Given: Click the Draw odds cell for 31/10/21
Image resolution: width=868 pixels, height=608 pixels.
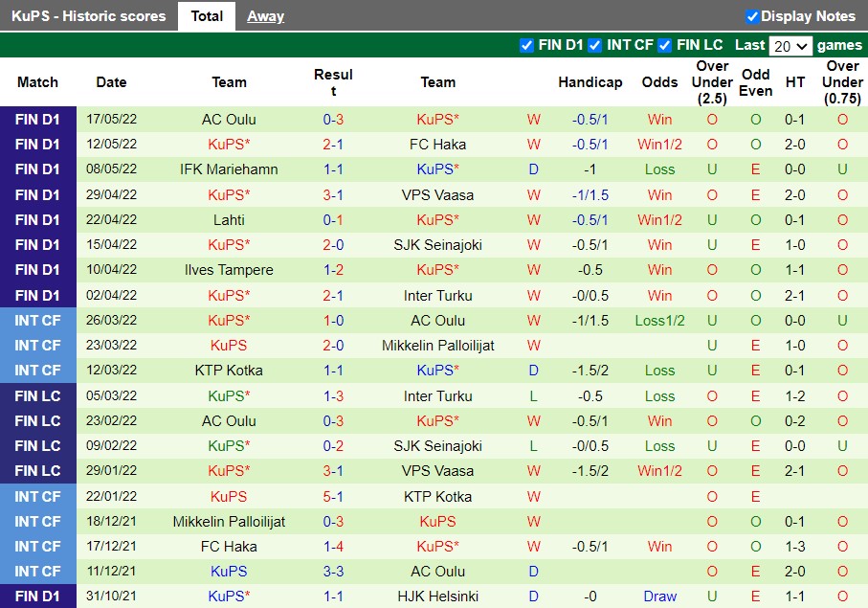Looking at the screenshot, I should [659, 597].
